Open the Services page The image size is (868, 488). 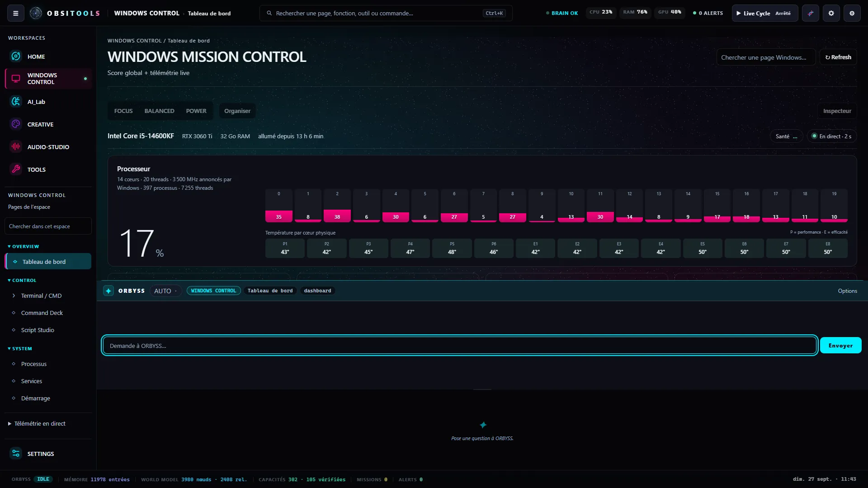pyautogui.click(x=48, y=381)
